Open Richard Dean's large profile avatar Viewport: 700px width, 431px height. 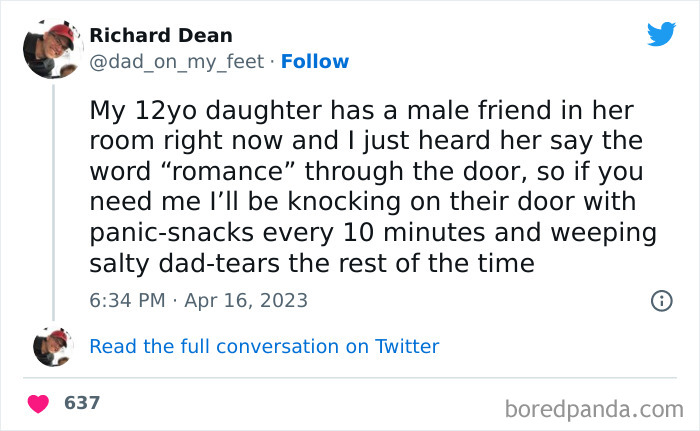tap(53, 47)
